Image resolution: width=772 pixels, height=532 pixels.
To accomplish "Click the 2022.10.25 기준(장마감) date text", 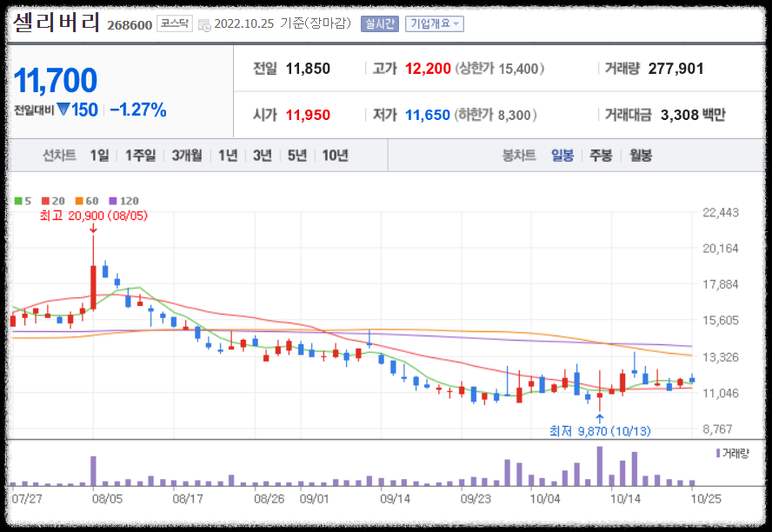I will click(283, 23).
